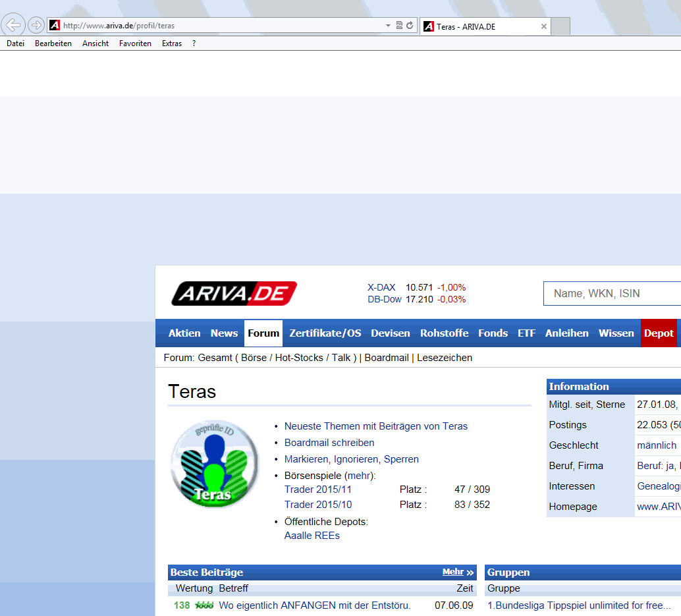The width and height of the screenshot is (681, 616).
Task: Click the ARIVA favicon in the address bar
Action: click(54, 25)
